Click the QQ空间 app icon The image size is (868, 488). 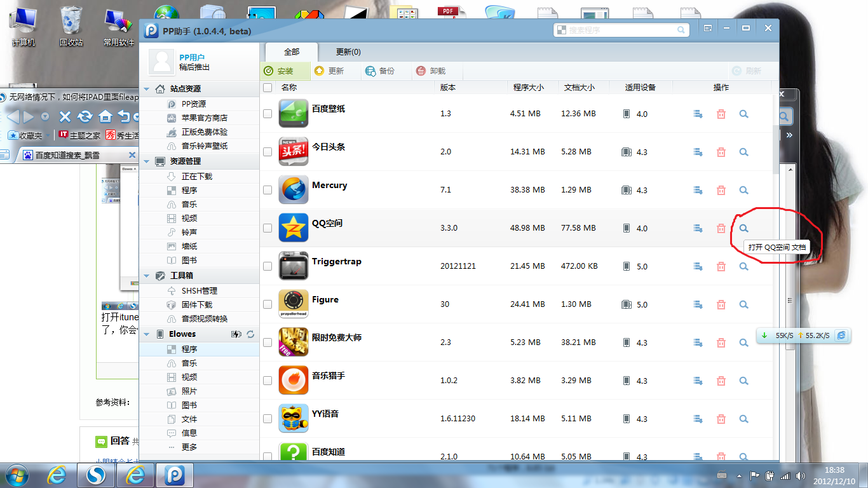(x=294, y=227)
